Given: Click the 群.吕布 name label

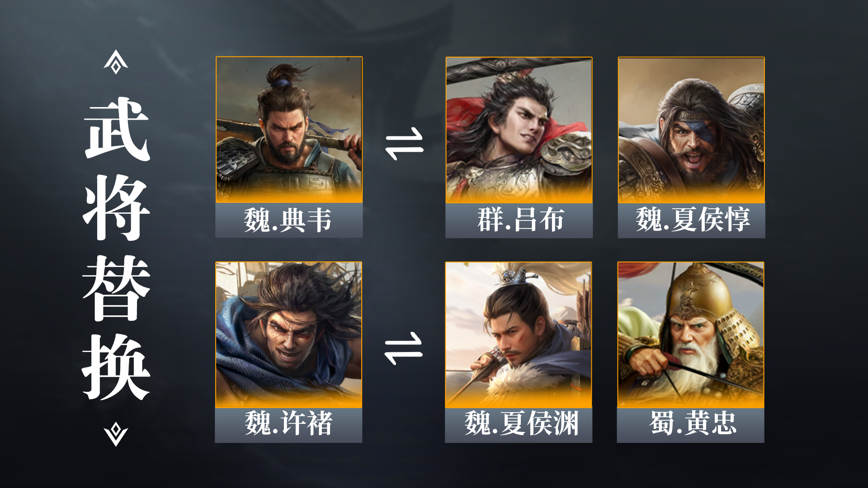Looking at the screenshot, I should click(x=519, y=221).
